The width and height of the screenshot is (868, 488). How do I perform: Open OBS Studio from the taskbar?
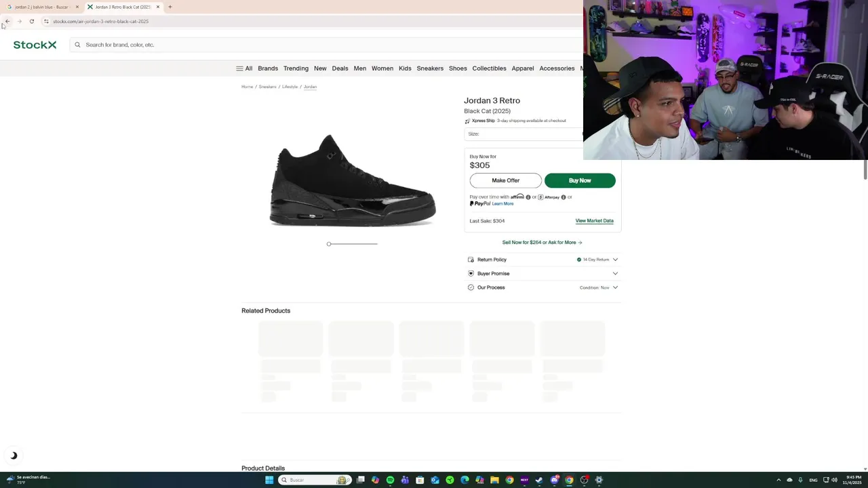(584, 480)
